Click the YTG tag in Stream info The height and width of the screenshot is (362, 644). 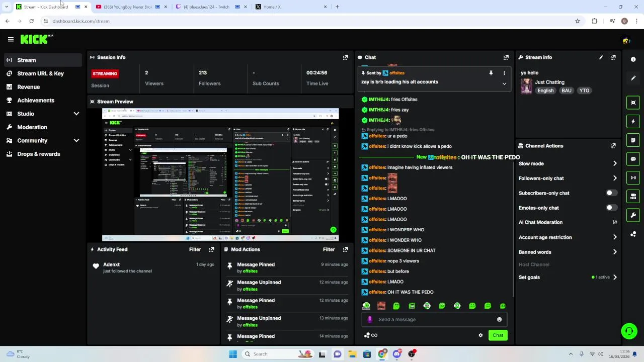(x=584, y=90)
